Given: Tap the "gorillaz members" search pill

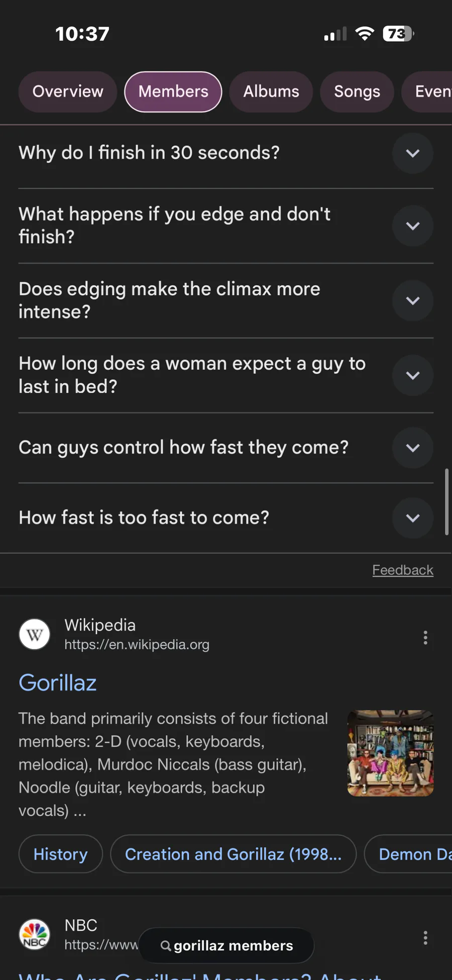Looking at the screenshot, I should [x=233, y=946].
